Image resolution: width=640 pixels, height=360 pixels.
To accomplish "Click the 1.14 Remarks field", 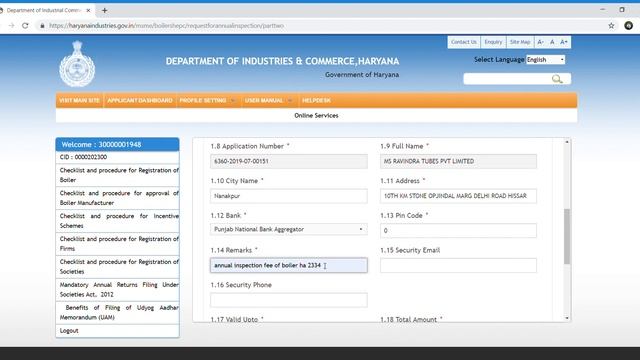I will point(289,265).
